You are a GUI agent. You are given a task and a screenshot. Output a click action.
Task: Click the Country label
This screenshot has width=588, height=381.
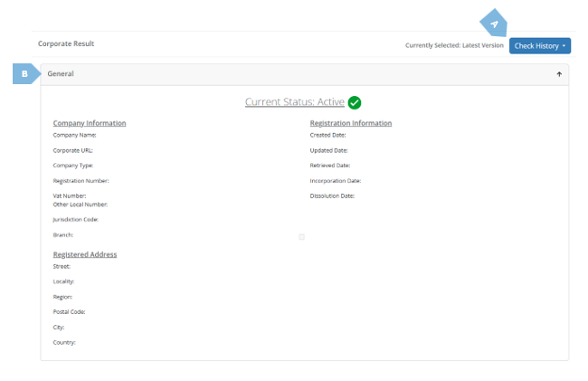tap(64, 342)
